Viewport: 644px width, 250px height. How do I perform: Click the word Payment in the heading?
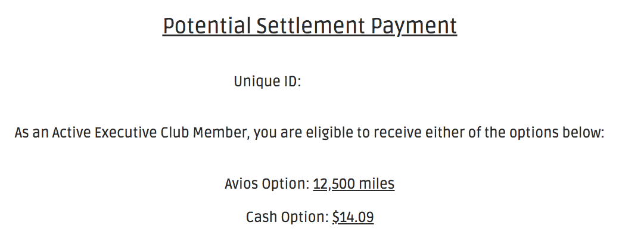414,27
